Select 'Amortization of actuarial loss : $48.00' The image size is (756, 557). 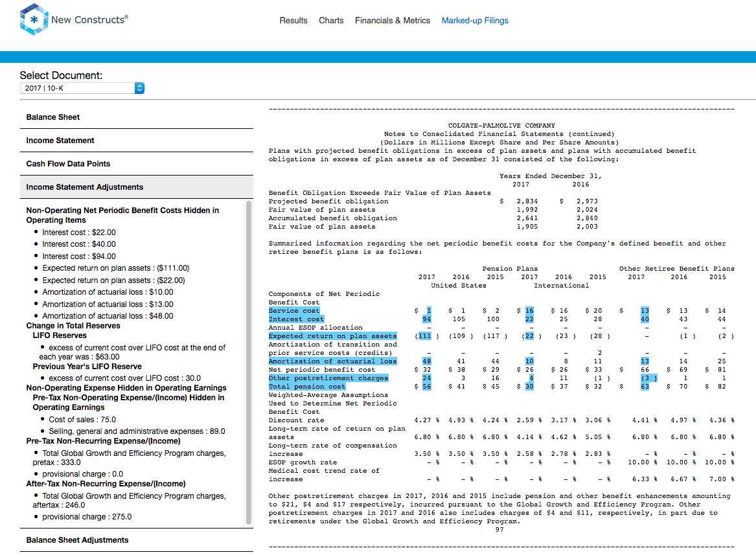point(108,316)
